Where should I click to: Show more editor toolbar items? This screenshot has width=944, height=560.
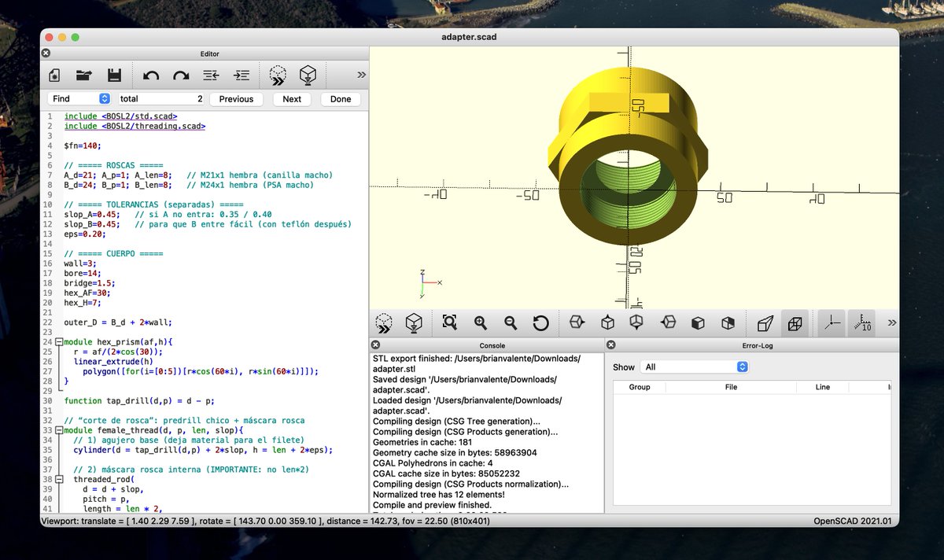click(361, 75)
